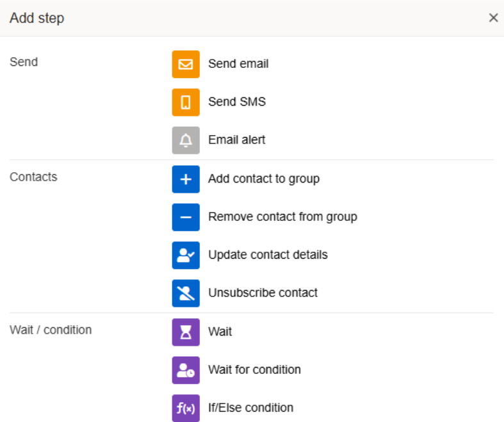Click the orange Send email envelope icon

186,64
